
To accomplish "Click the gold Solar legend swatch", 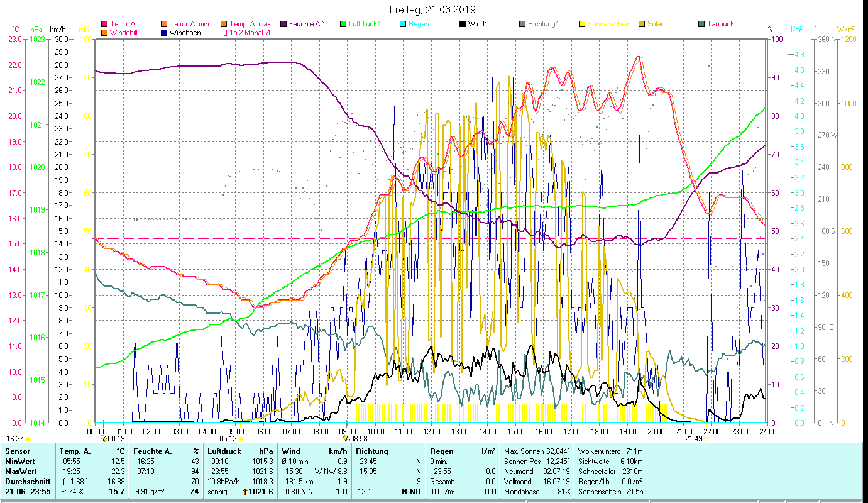I will point(642,24).
